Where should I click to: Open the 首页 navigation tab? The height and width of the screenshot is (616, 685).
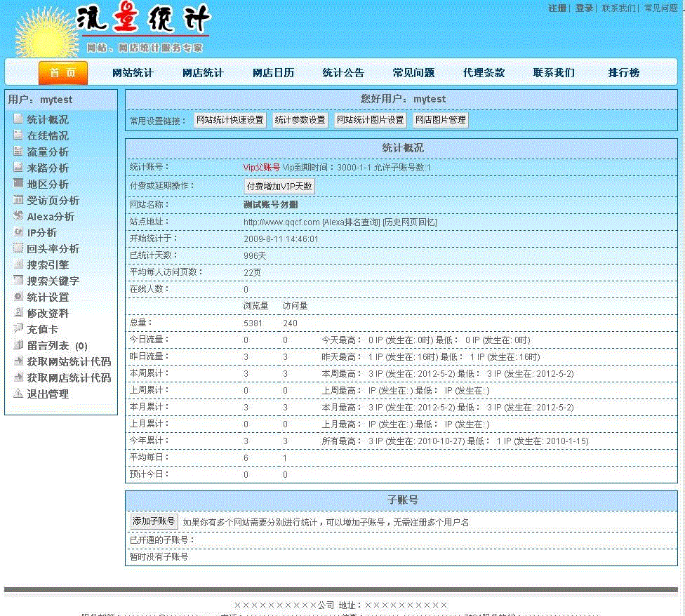[x=63, y=73]
